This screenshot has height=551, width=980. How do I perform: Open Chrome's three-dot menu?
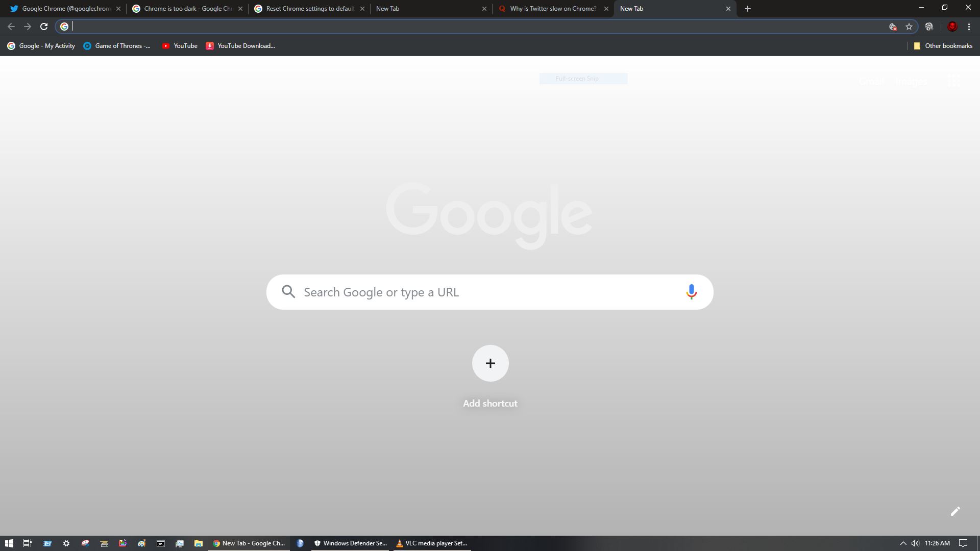click(969, 27)
